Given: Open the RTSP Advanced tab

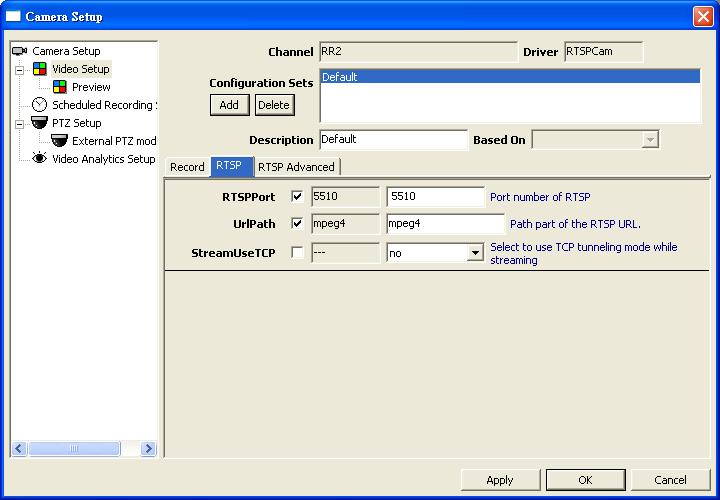Looking at the screenshot, I should pyautogui.click(x=296, y=167).
